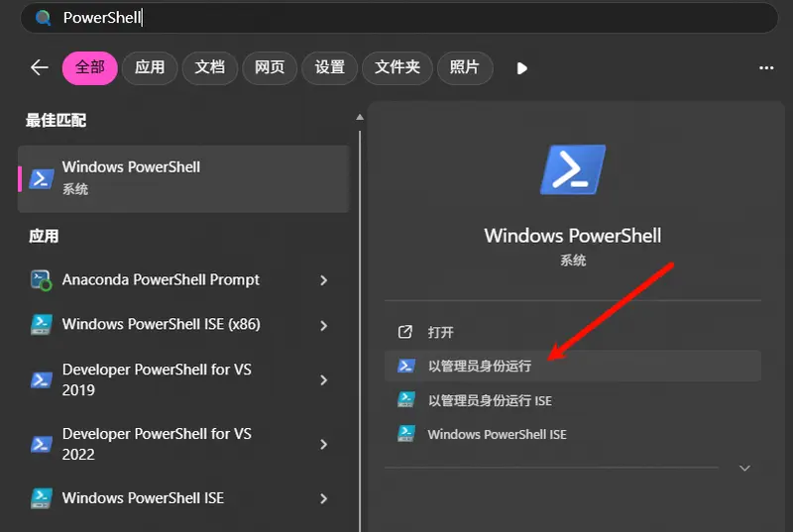
Task: Click the PowerShell search input field
Action: 399,18
